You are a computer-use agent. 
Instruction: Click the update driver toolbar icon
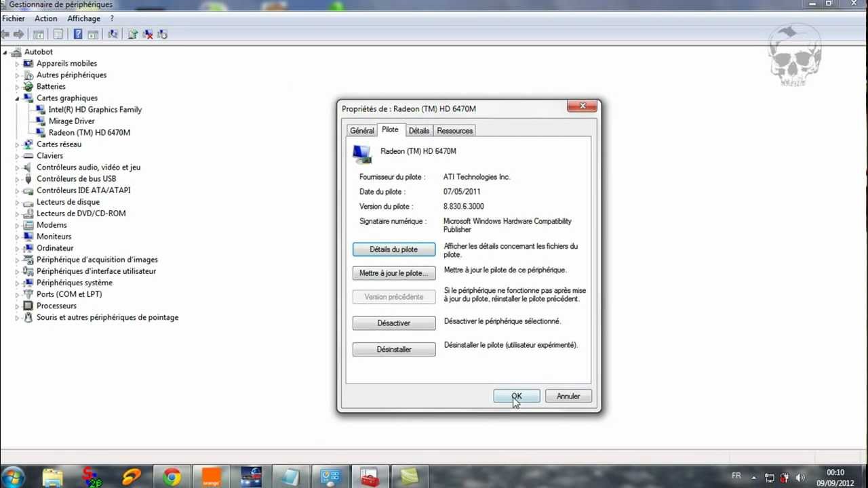[x=132, y=34]
